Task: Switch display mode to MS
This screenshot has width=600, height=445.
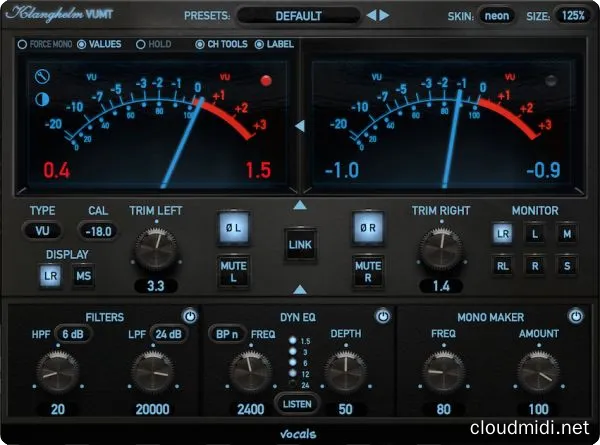Action: point(84,276)
